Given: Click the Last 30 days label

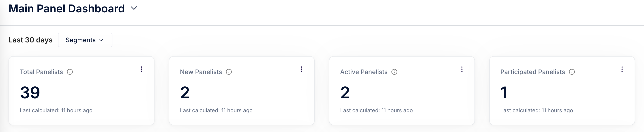Looking at the screenshot, I should pos(30,40).
